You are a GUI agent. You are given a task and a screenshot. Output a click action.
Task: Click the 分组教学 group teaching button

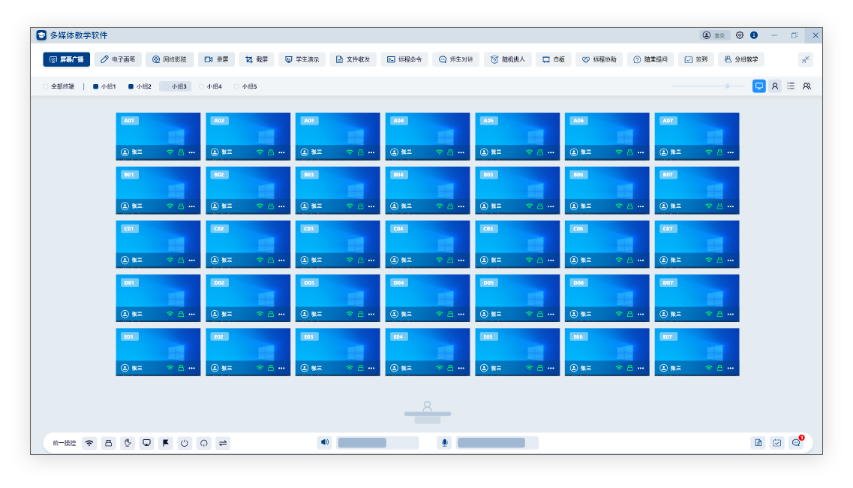(741, 59)
